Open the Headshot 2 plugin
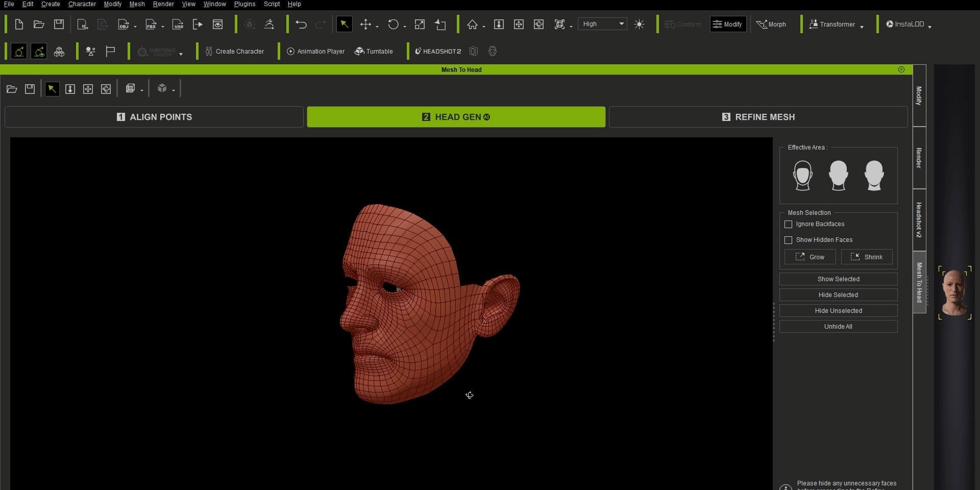980x490 pixels. 437,51
